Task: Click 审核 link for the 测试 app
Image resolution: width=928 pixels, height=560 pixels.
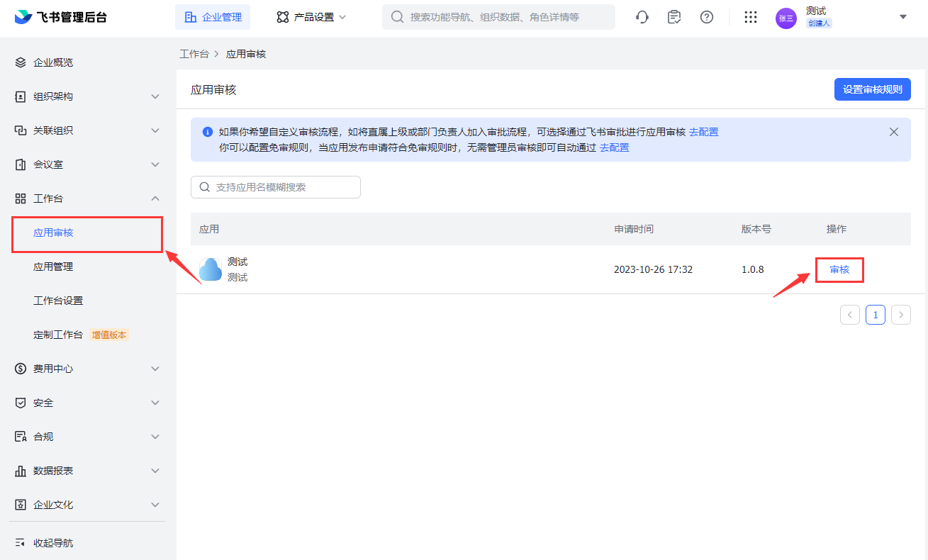Action: coord(839,269)
